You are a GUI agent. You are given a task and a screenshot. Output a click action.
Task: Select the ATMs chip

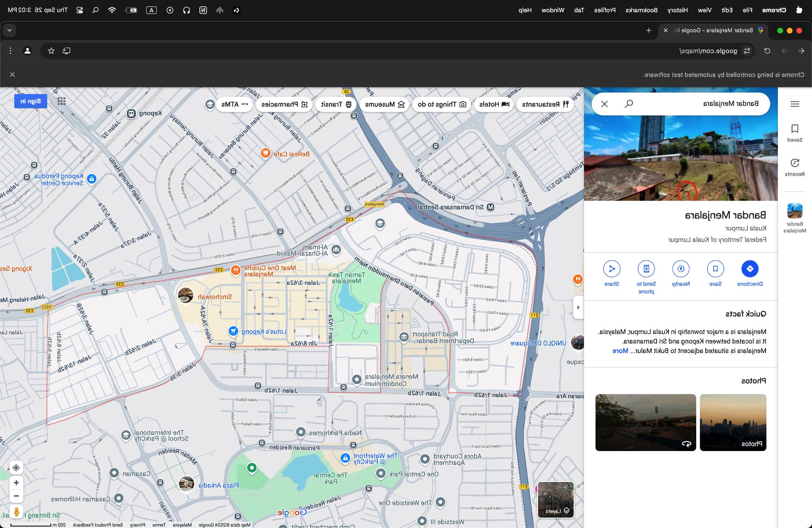234,104
